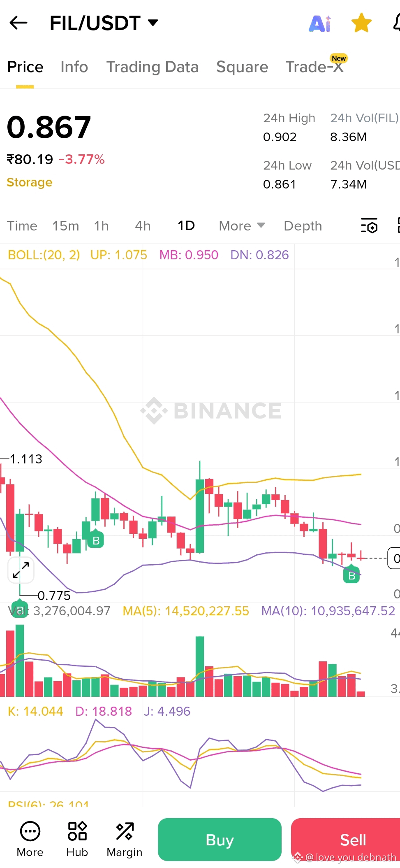Tap the price alert bell icon
This screenshot has width=400, height=868.
[396, 23]
